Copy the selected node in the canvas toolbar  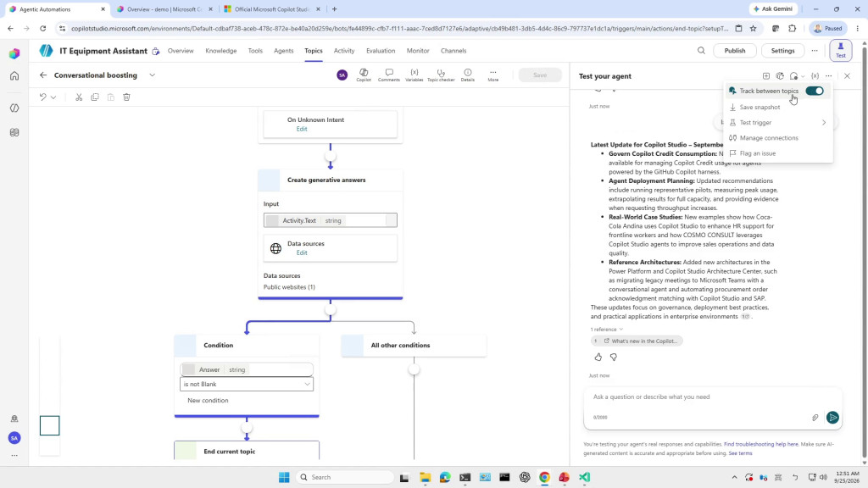coord(95,97)
